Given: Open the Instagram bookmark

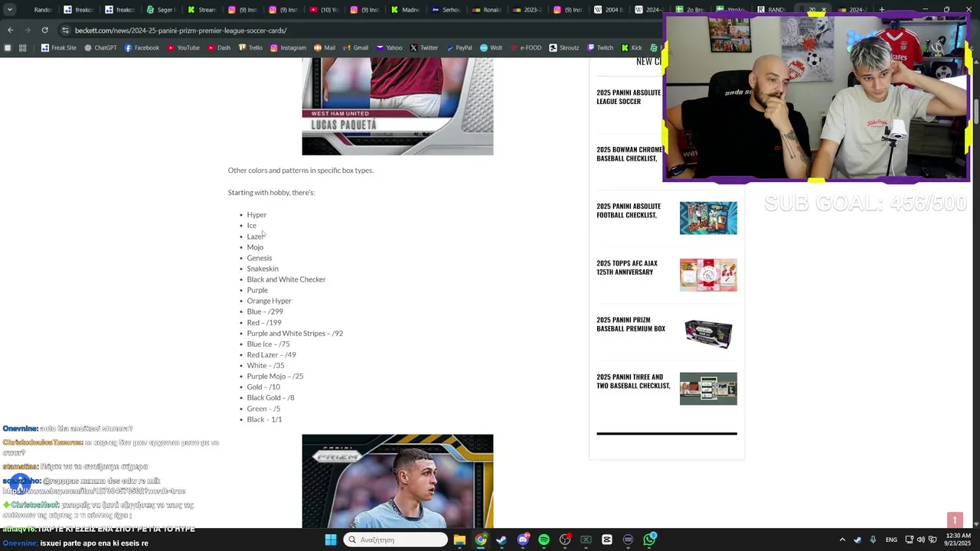Looking at the screenshot, I should [288, 47].
